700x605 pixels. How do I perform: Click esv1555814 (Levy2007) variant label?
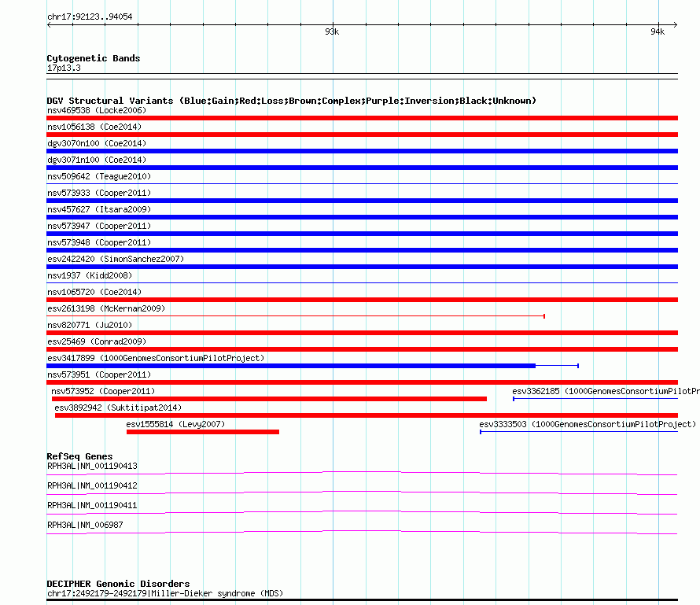(175, 424)
